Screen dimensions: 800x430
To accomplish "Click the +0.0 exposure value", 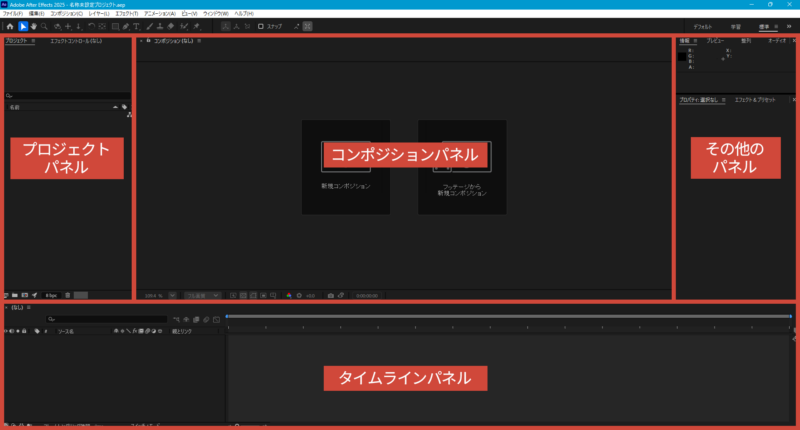I will (x=310, y=295).
